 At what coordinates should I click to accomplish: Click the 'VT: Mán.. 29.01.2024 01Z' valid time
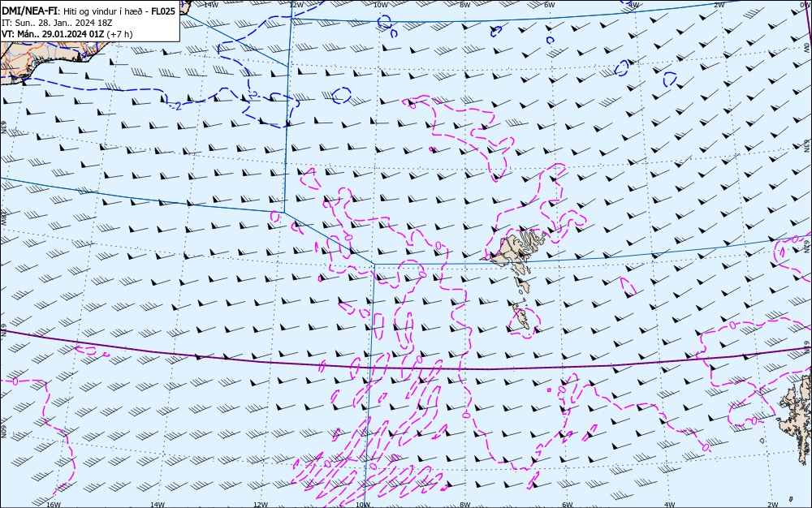coord(53,34)
